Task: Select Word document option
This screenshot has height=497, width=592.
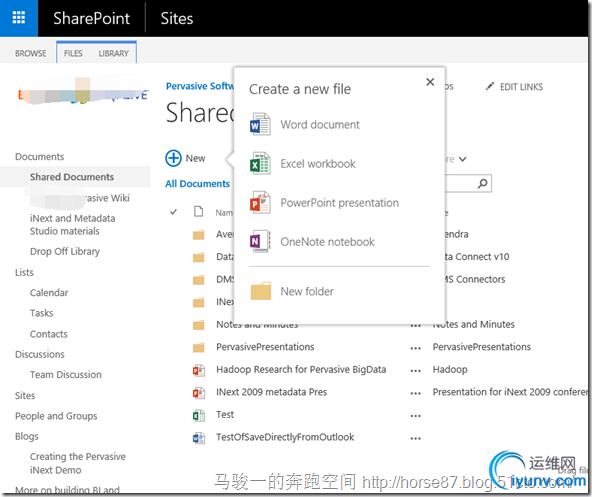Action: [x=320, y=125]
